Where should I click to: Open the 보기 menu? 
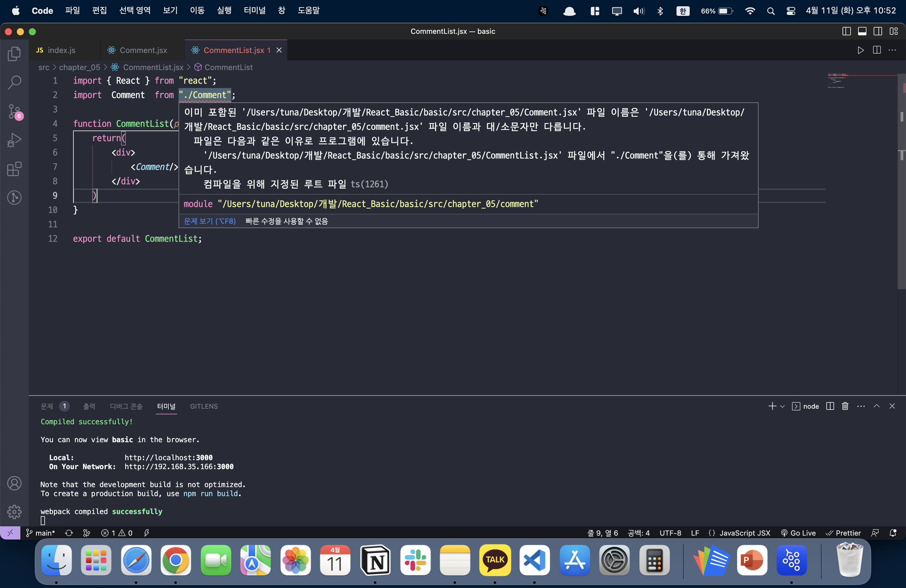[170, 10]
